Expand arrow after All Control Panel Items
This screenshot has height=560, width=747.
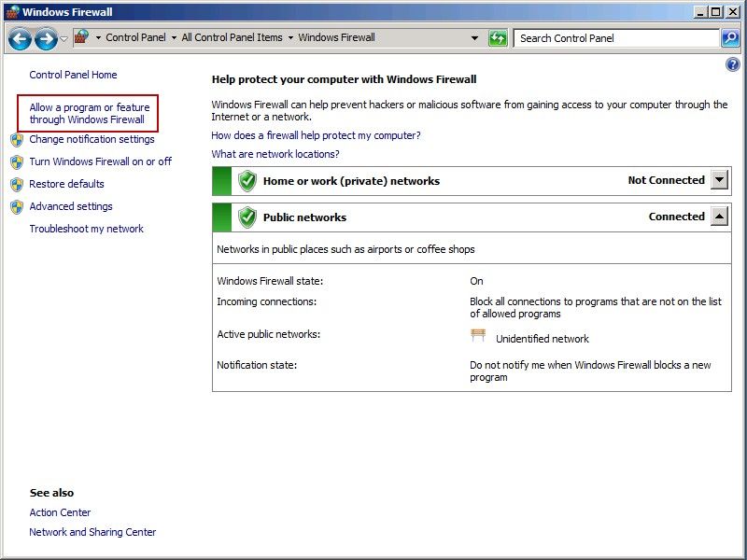pos(290,37)
